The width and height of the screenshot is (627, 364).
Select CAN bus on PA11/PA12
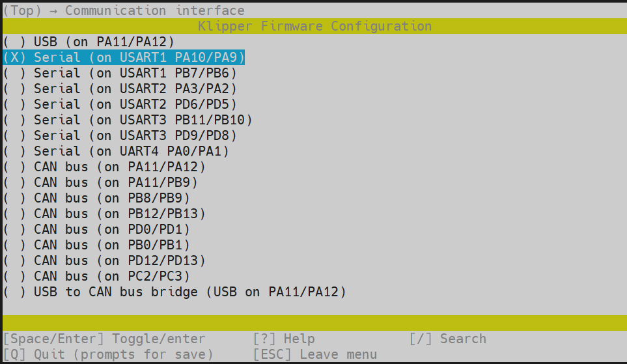point(104,167)
